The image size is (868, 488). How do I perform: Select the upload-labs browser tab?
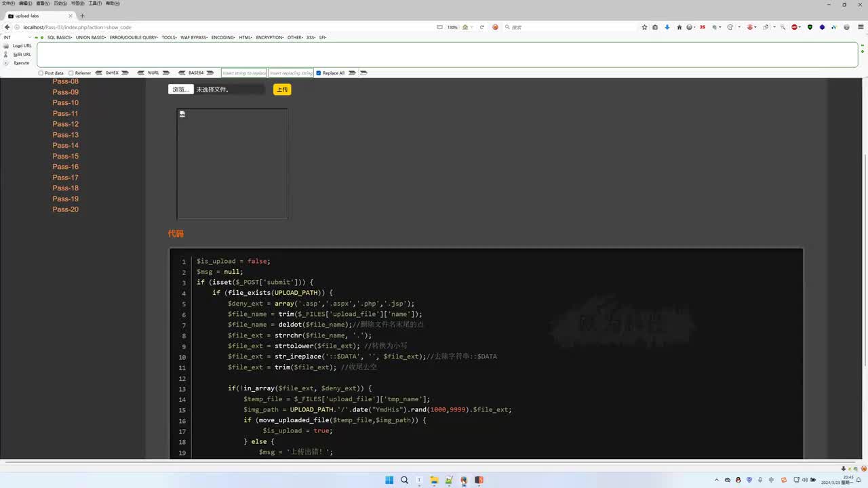point(39,16)
